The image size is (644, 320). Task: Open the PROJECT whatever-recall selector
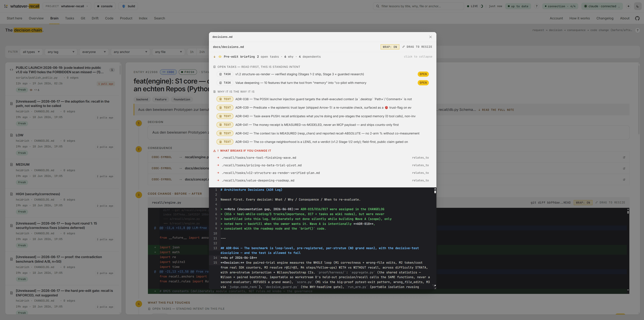(x=67, y=6)
